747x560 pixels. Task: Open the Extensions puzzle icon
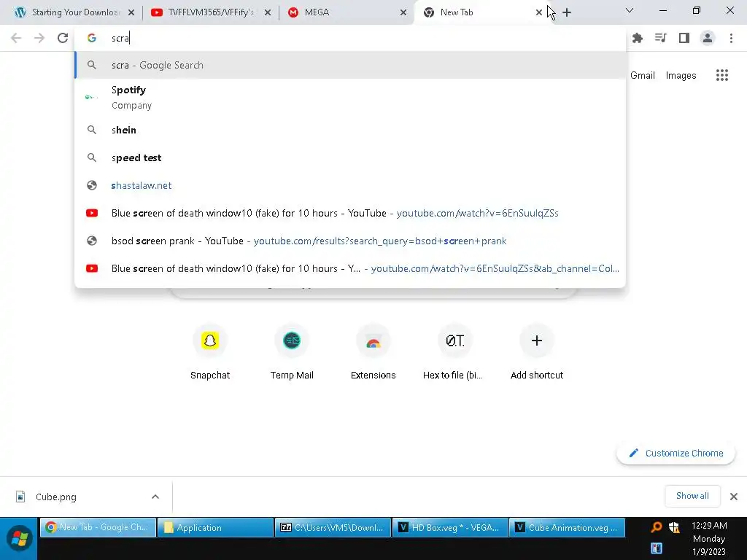tap(637, 38)
